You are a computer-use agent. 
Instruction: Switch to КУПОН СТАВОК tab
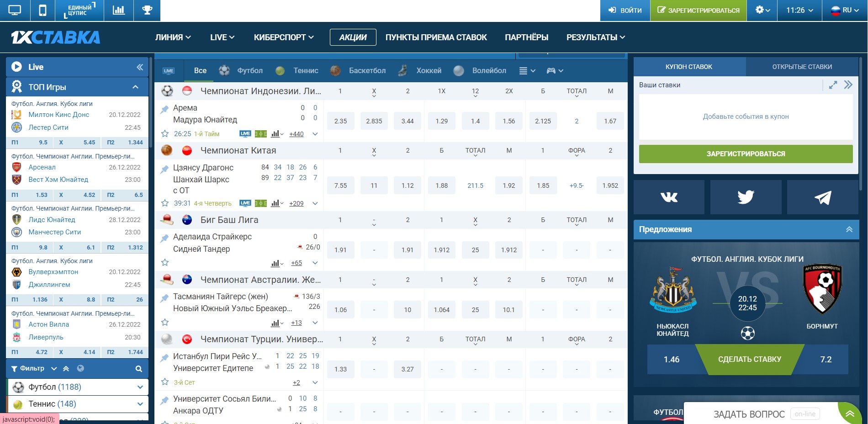pos(689,67)
